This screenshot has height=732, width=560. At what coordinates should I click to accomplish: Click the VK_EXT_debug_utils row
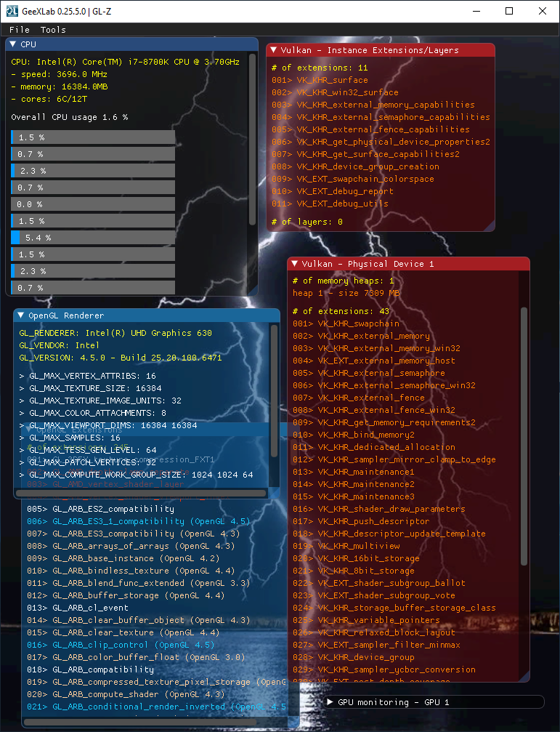330,204
